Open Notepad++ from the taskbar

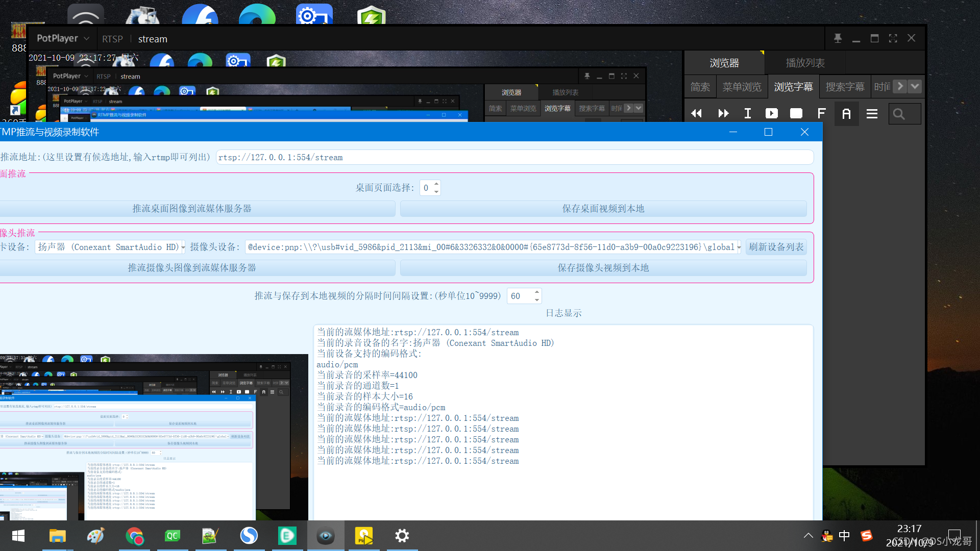[x=211, y=536]
